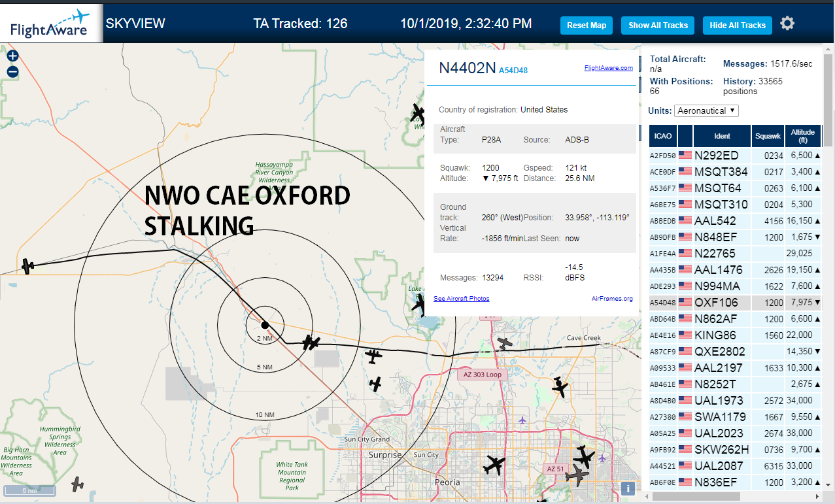Click Hide All Tracks button
This screenshot has height=504, width=835.
tap(738, 25)
